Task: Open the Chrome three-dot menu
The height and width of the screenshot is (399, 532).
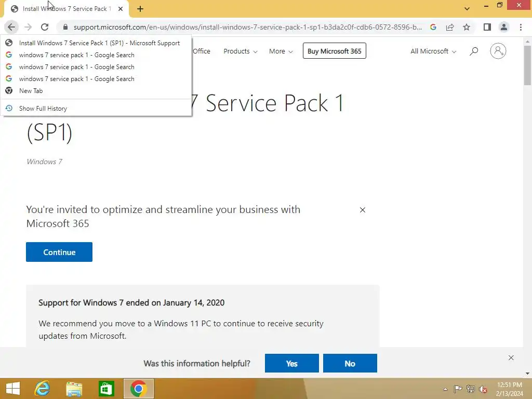Action: [521, 27]
